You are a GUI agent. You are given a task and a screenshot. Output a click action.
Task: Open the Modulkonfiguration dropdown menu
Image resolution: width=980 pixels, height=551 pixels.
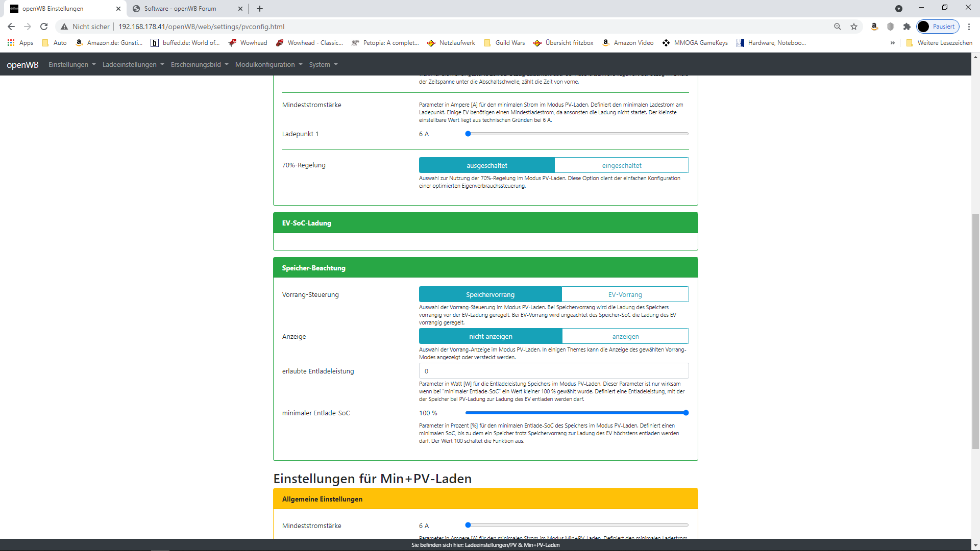coord(268,64)
